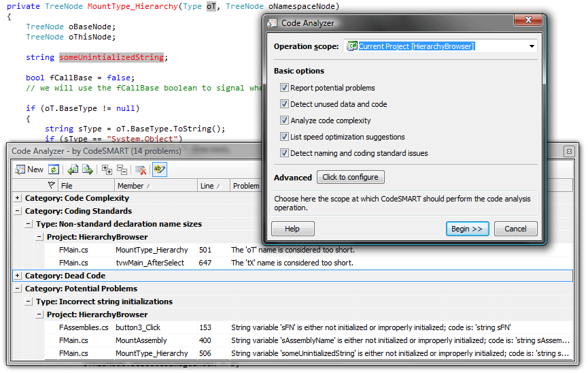
Task: Collapse Type: Non-standard declaration name sizes
Action: click(x=28, y=223)
